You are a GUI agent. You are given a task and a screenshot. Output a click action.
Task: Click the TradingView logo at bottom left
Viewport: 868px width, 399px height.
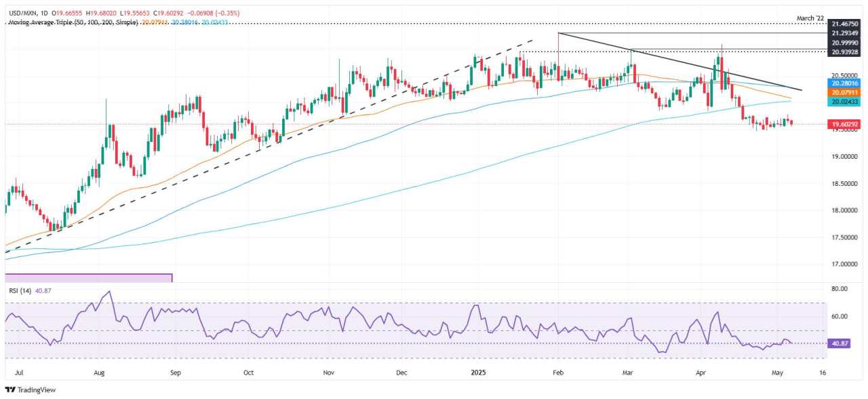(x=31, y=390)
